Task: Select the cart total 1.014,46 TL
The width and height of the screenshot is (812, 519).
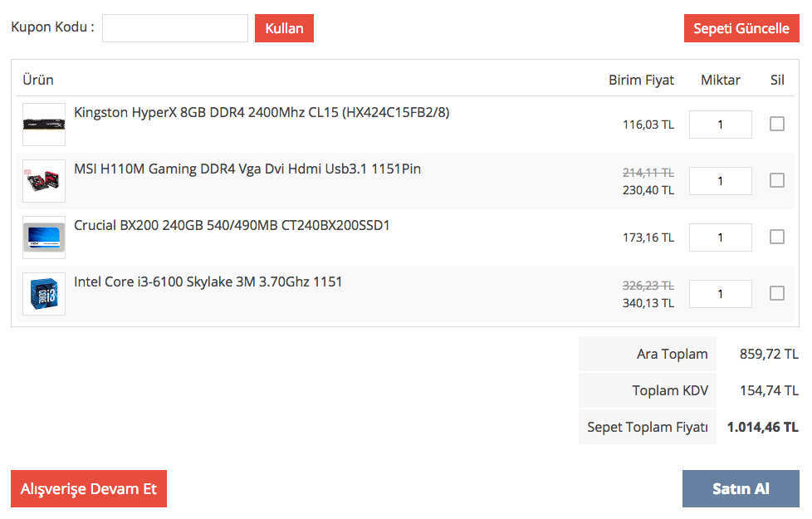Action: 763,428
